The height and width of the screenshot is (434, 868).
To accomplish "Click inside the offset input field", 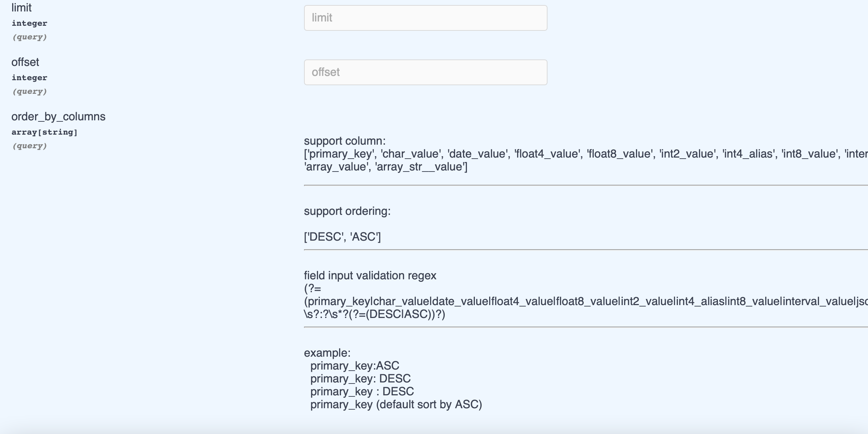I will pos(425,72).
